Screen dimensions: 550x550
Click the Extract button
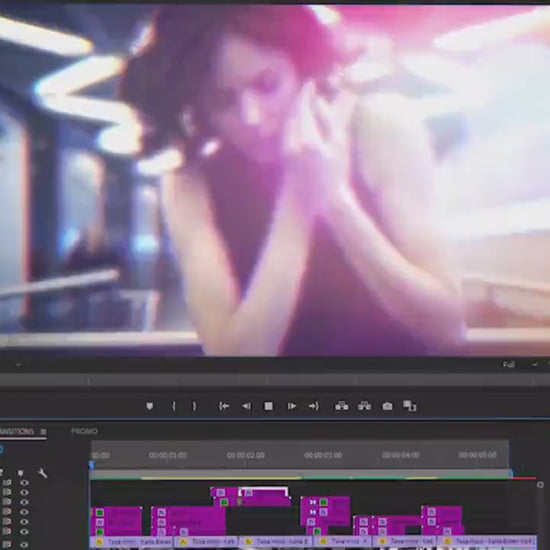pyautogui.click(x=364, y=406)
